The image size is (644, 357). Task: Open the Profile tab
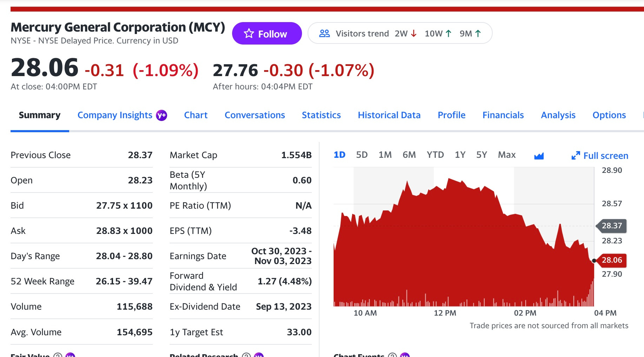[452, 115]
